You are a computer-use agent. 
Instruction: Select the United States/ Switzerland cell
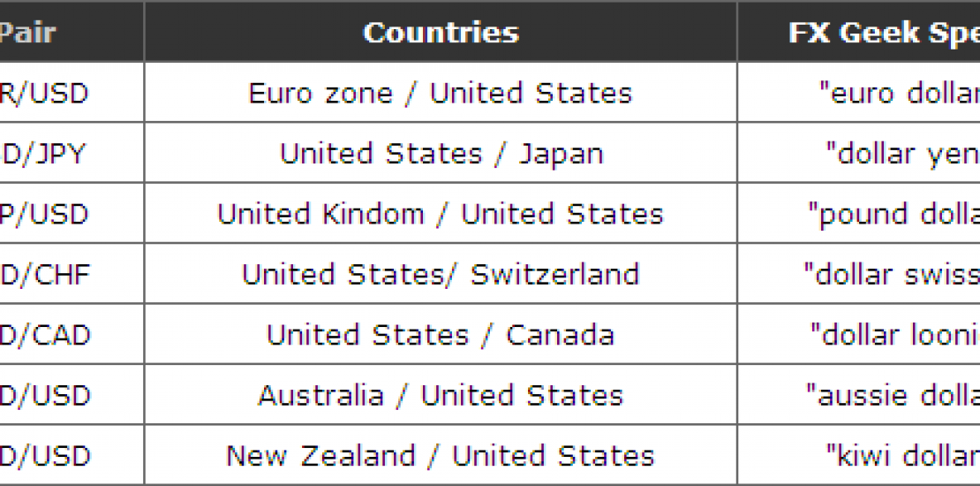coord(441,274)
